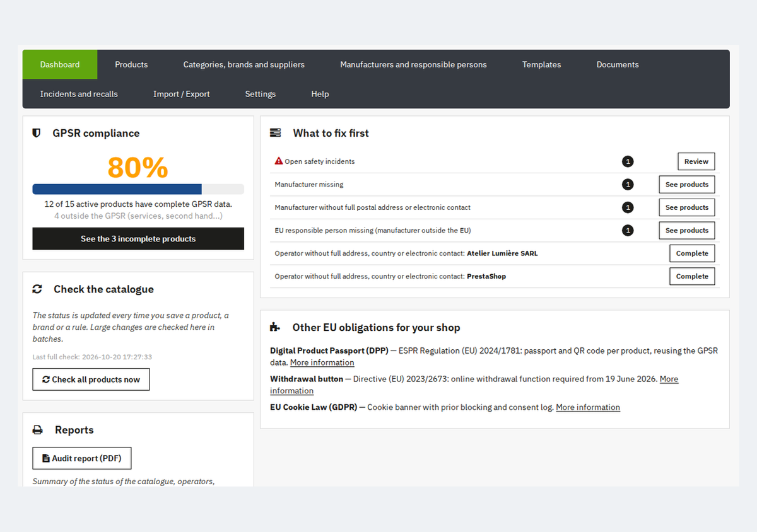Open Categories, brands and suppliers
The height and width of the screenshot is (532, 757).
[244, 64]
